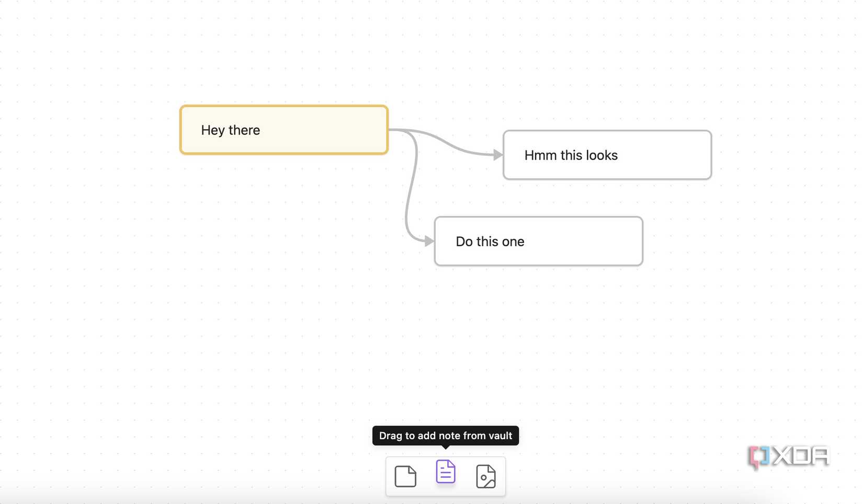Select the 'Do this one' card
The width and height of the screenshot is (863, 504).
[x=538, y=241]
